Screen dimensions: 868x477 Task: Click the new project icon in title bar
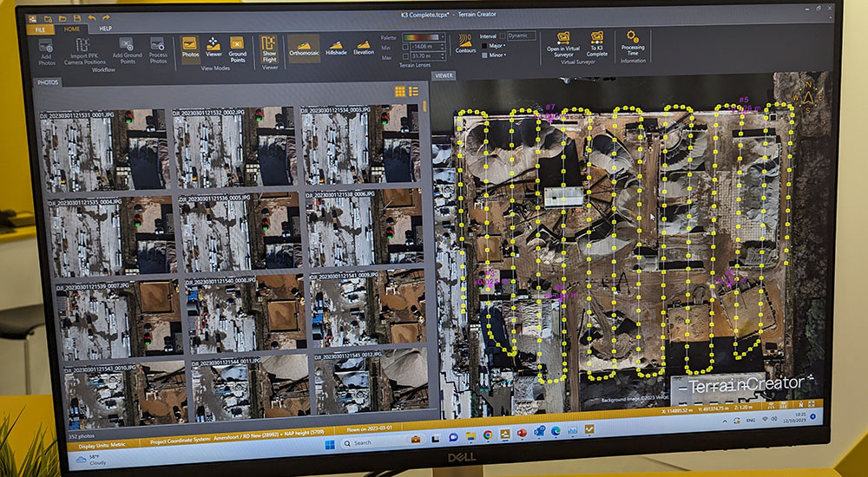[x=48, y=19]
